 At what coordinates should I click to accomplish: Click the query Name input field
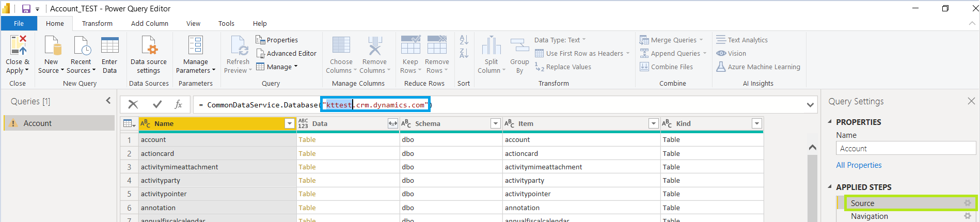pos(905,149)
